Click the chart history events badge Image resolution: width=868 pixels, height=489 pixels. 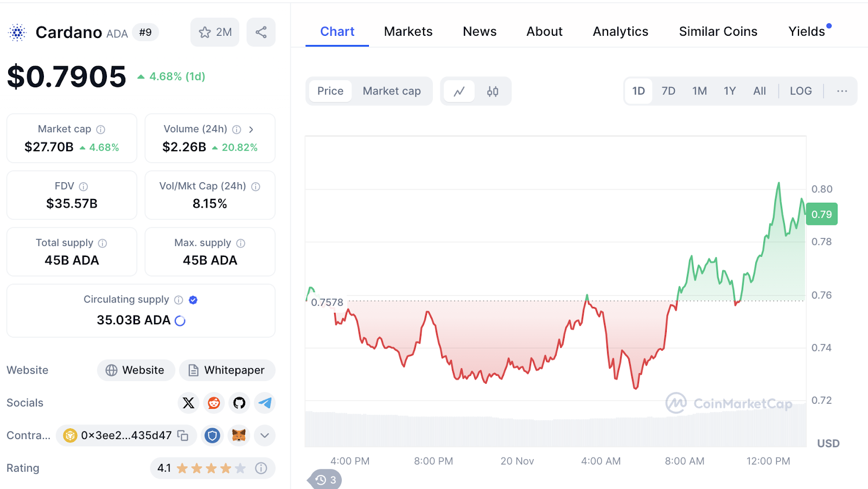tap(326, 480)
